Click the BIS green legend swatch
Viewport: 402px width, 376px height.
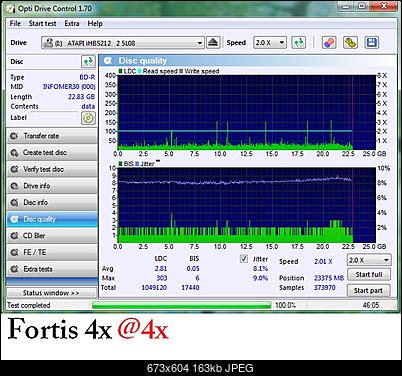120,164
